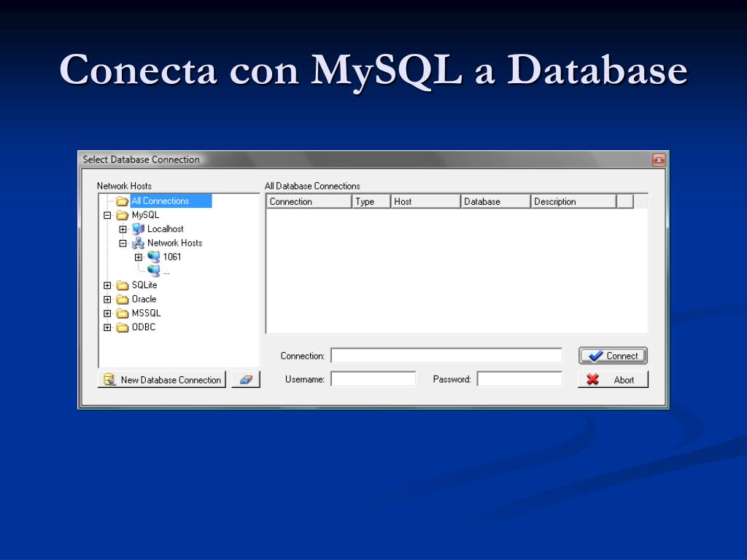Image resolution: width=747 pixels, height=560 pixels.
Task: Sort by the Description column header
Action: (573, 201)
